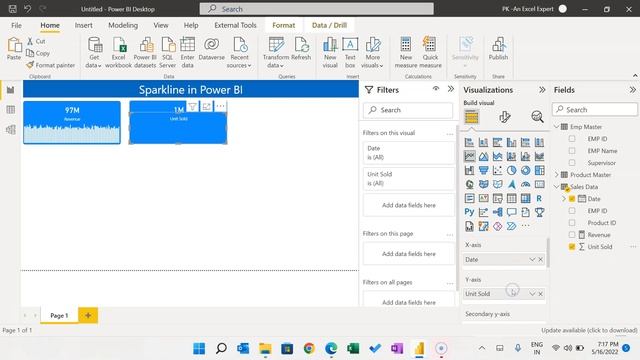Viewport: 640px width, 360px height.
Task: Click filter icon on Unit Sold visual
Action: tap(193, 107)
